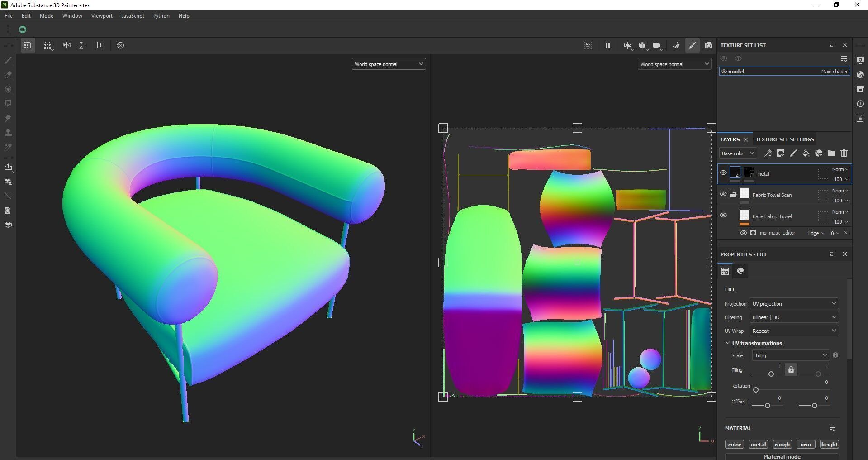This screenshot has width=868, height=460.
Task: Open the History panel clock icon
Action: [x=860, y=104]
